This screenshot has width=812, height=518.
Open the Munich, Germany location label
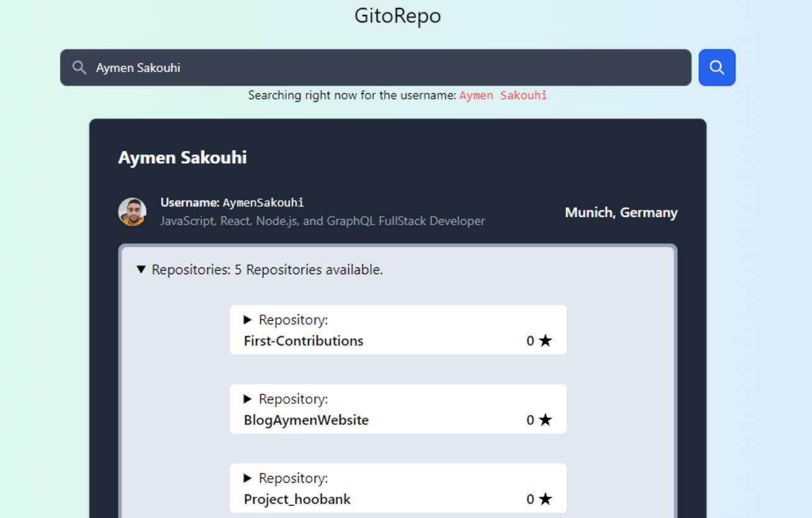click(620, 212)
